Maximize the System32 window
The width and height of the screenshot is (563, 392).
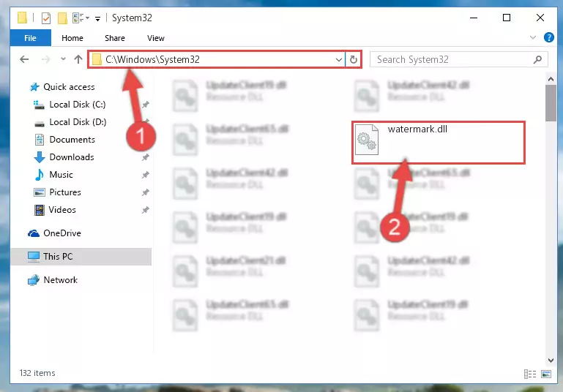[507, 18]
